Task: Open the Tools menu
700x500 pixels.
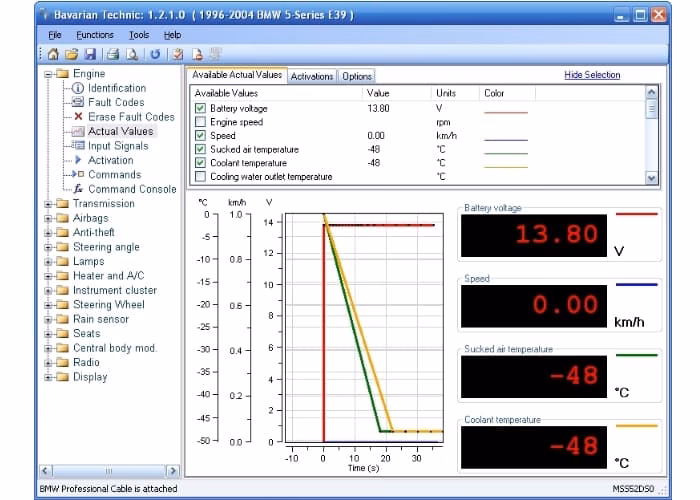Action: coord(139,35)
